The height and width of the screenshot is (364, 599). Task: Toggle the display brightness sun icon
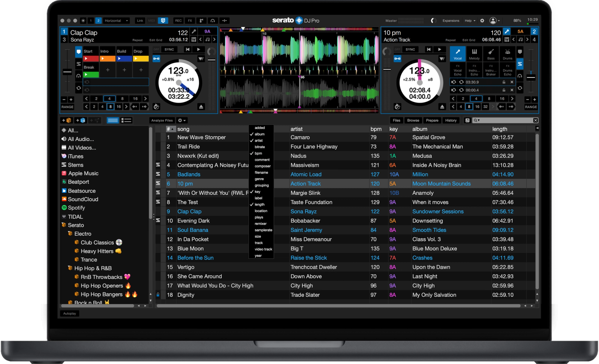tap(83, 21)
